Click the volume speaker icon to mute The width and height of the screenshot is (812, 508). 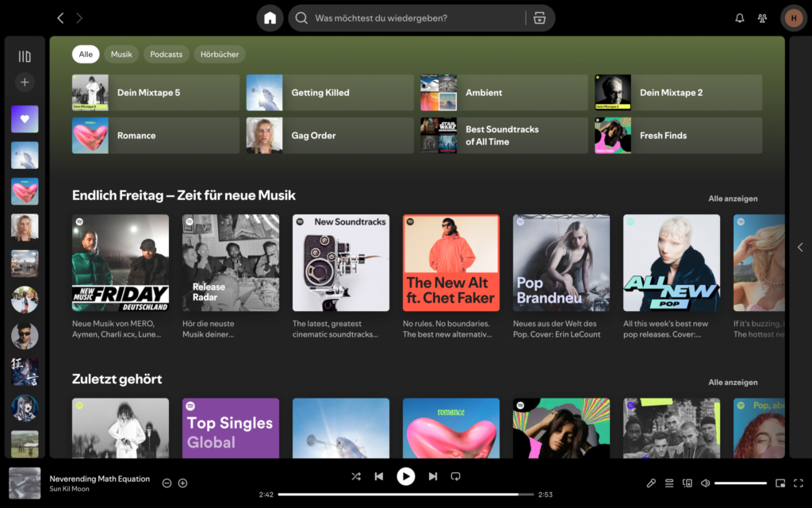tap(705, 483)
